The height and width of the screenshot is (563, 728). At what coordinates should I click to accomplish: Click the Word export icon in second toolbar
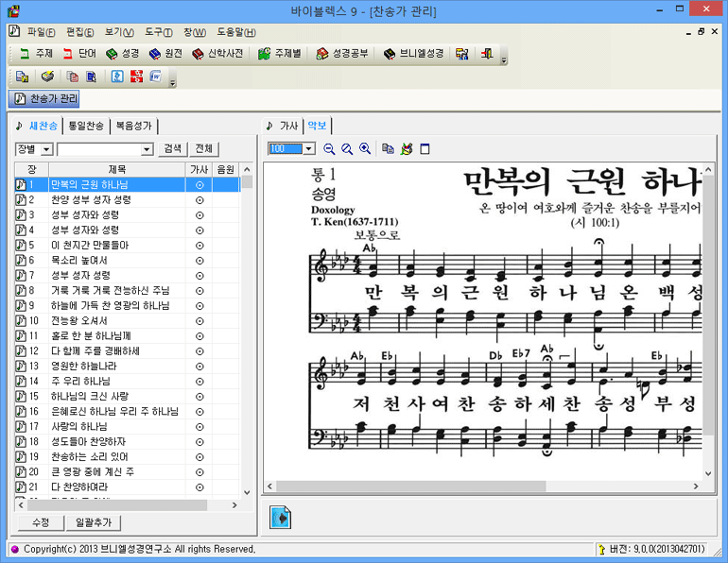156,77
